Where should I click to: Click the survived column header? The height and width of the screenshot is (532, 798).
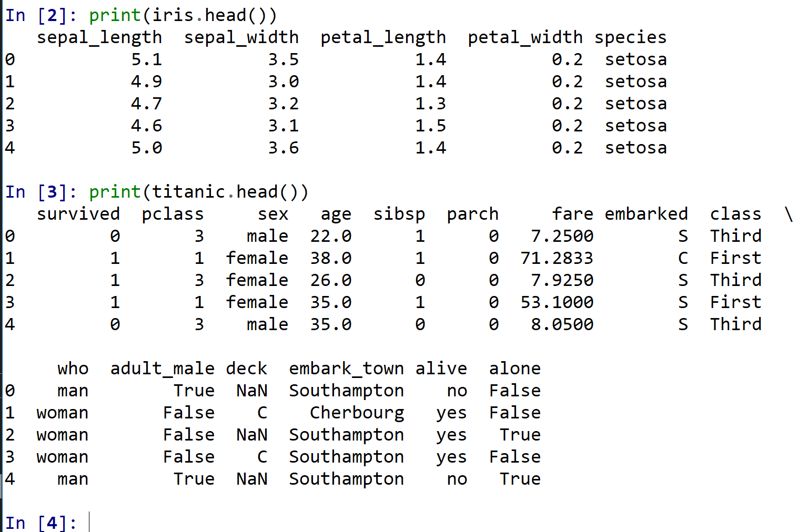[78, 214]
